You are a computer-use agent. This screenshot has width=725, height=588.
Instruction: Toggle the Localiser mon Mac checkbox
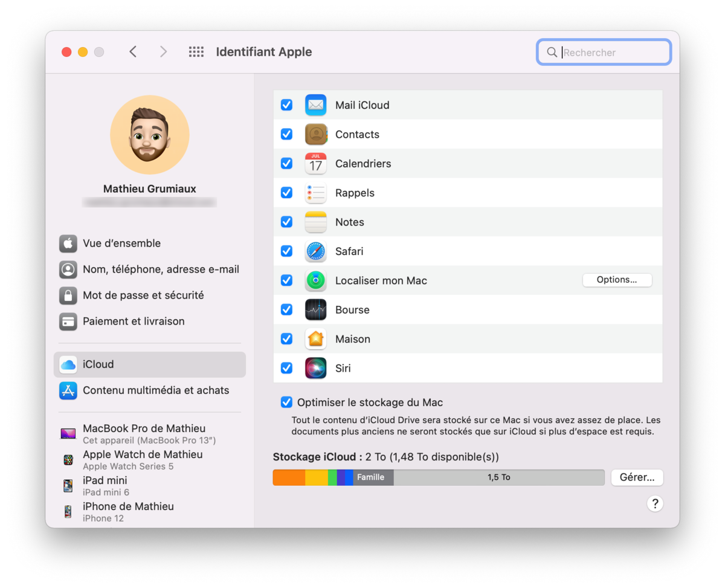coord(287,280)
